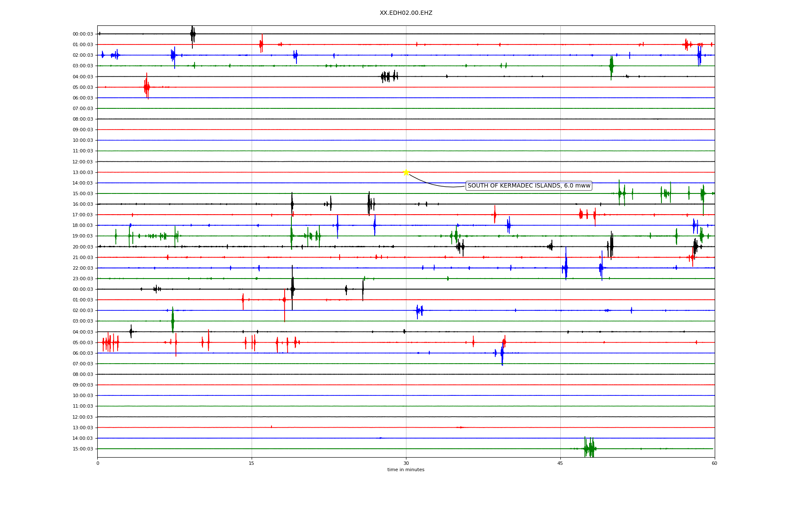Click the 'time in minutes' axis label
Viewport: 812px width, 508px height.
coord(406,470)
